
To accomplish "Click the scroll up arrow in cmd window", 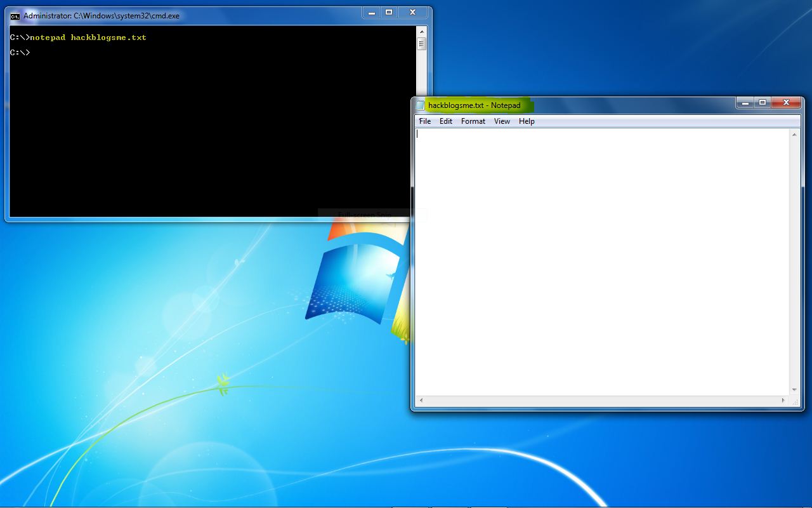I will coord(421,31).
